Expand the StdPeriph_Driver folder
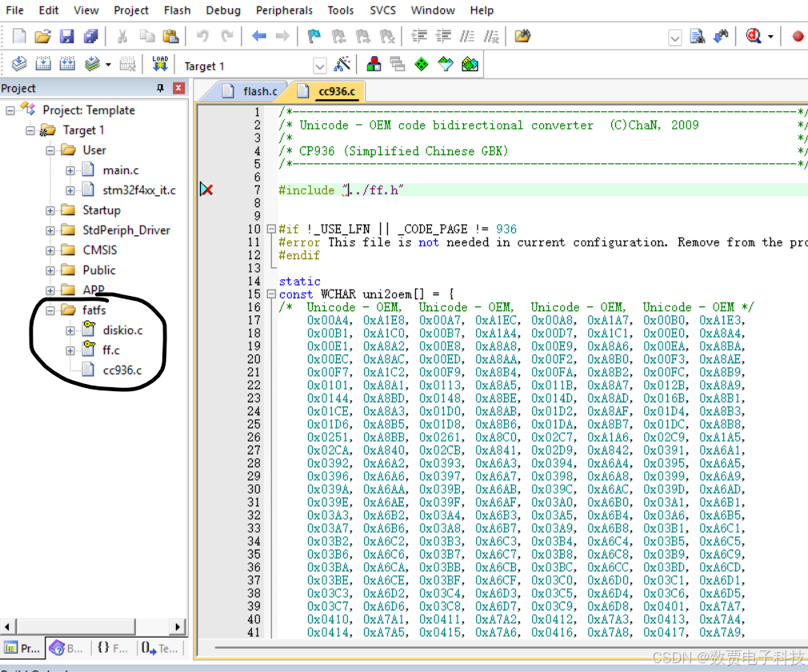This screenshot has width=808, height=672. point(50,230)
